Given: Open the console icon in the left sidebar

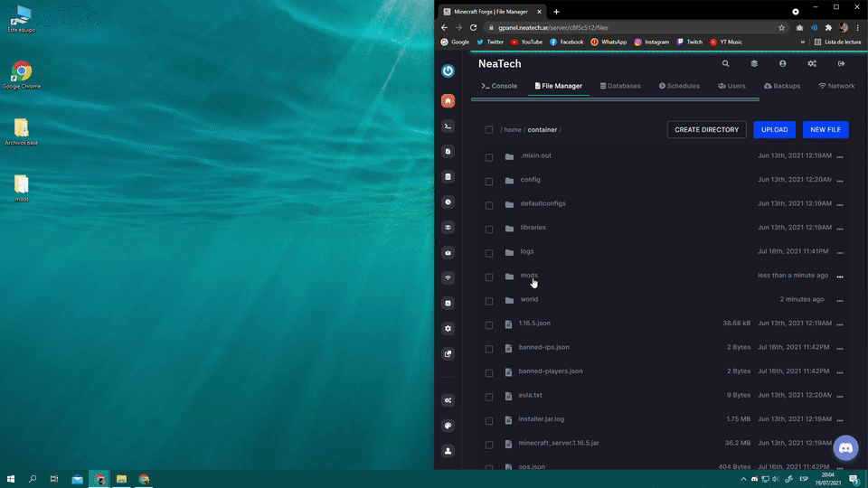Looking at the screenshot, I should click(448, 127).
